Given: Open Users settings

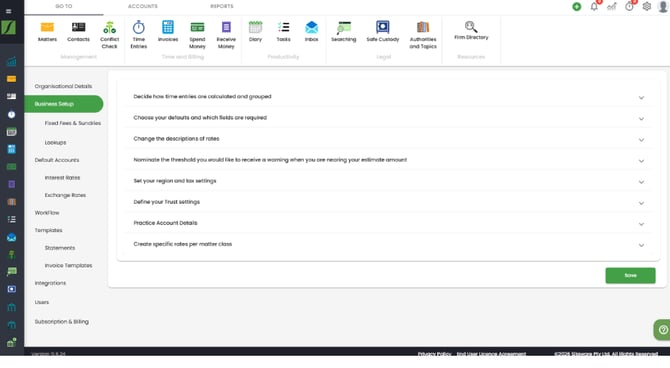Looking at the screenshot, I should point(42,302).
